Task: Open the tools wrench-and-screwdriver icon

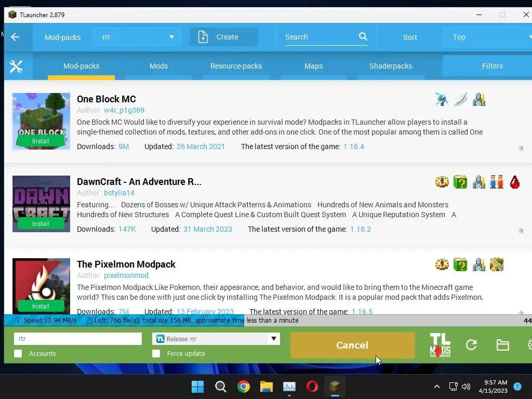Action: [16, 66]
